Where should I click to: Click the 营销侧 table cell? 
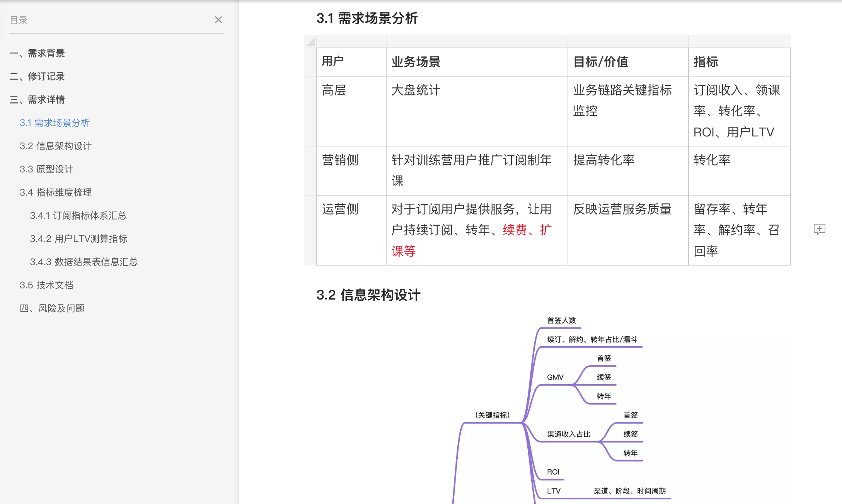point(351,170)
